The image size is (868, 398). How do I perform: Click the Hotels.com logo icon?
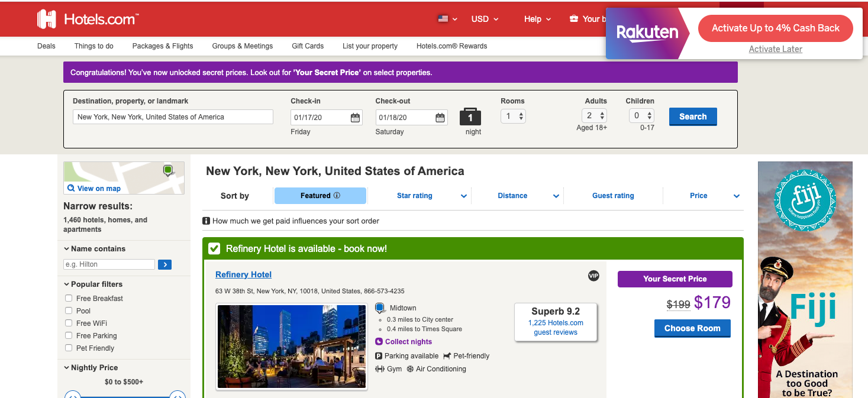47,19
